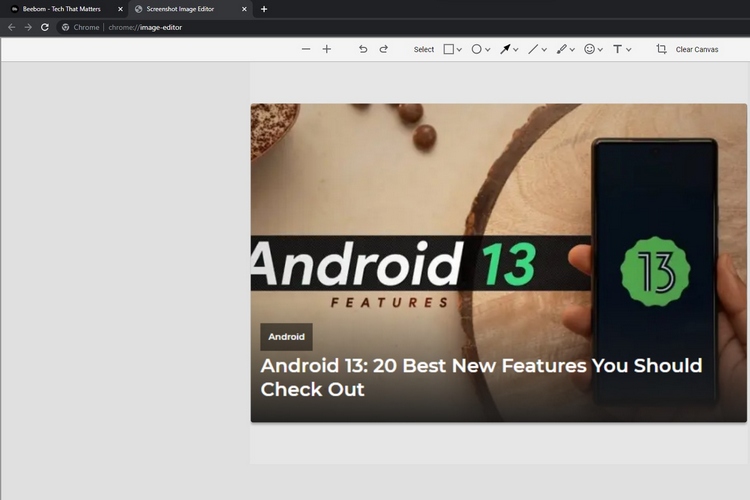The image size is (750, 500).
Task: Click the Clear Canvas button
Action: tap(697, 49)
